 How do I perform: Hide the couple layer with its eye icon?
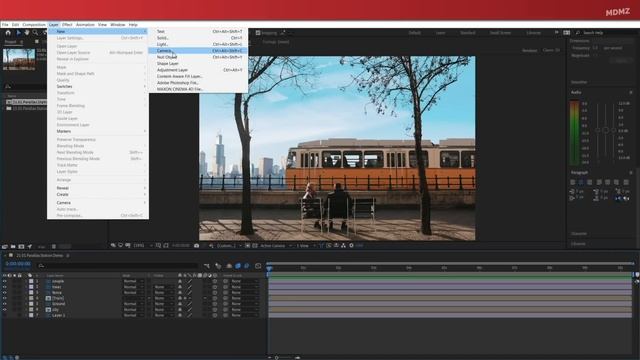tap(5, 281)
